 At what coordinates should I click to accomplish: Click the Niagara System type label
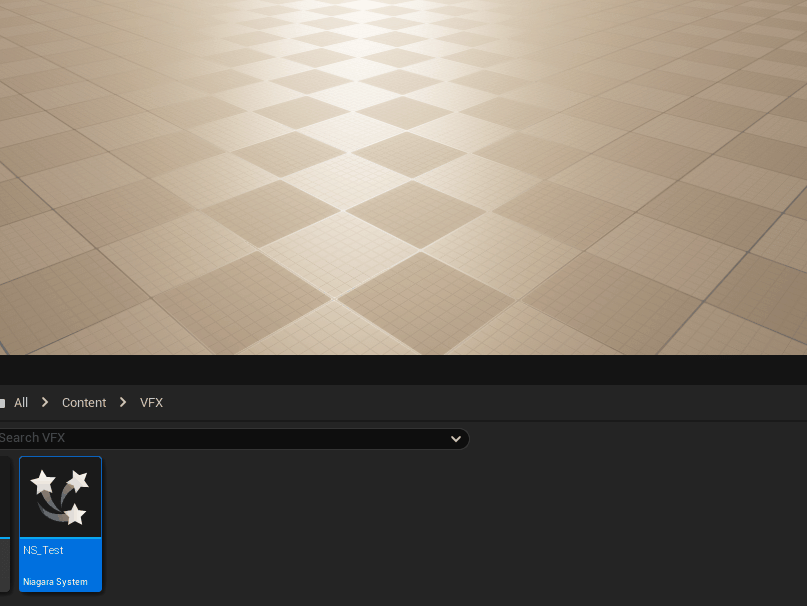point(56,582)
